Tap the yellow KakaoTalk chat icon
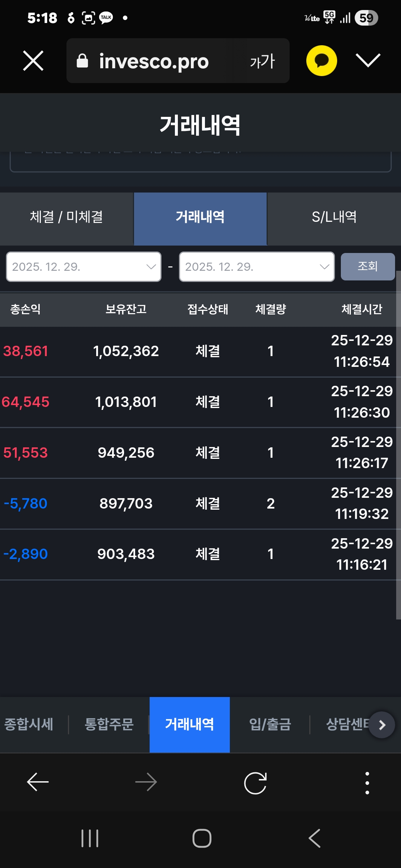 [322, 60]
